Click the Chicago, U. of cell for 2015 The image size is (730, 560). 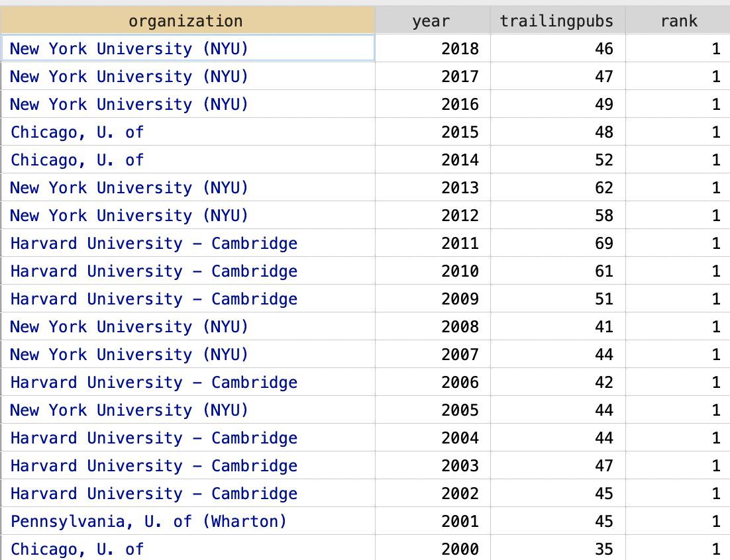tap(78, 132)
